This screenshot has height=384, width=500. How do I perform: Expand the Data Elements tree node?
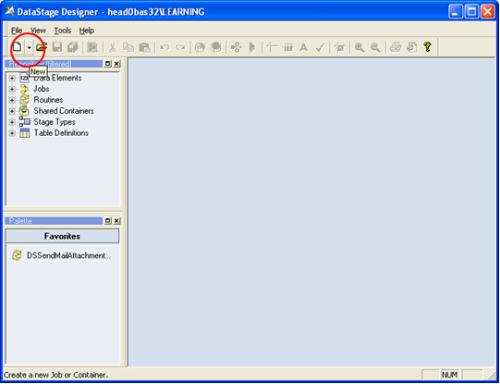(12, 78)
